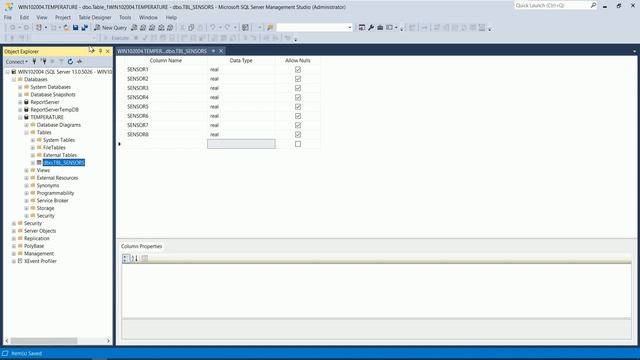Expand the Programmability folder

point(27,193)
